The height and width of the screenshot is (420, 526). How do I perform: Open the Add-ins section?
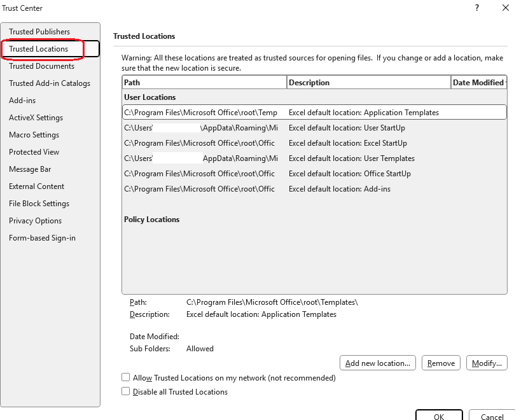[21, 100]
